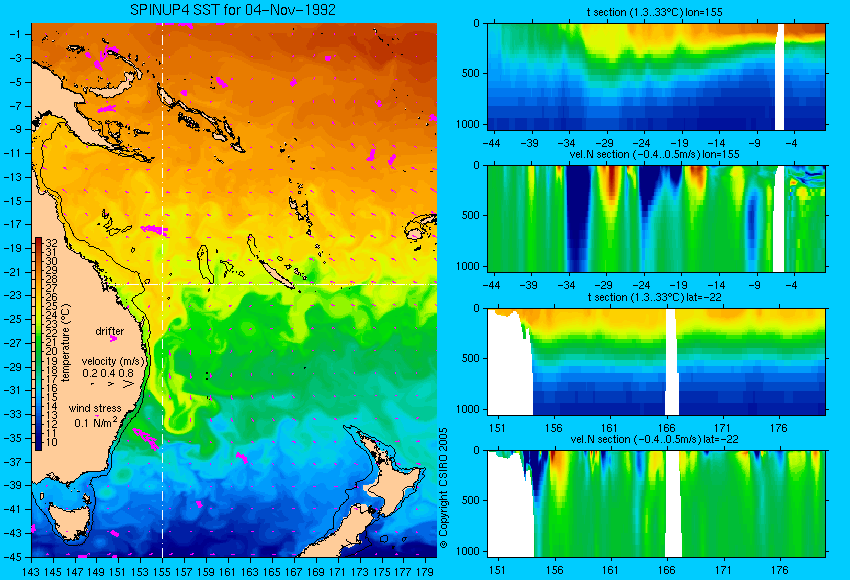Click the 't section lon=155' panel title
Image resolution: width=850 pixels, height=580 pixels.
[654, 12]
